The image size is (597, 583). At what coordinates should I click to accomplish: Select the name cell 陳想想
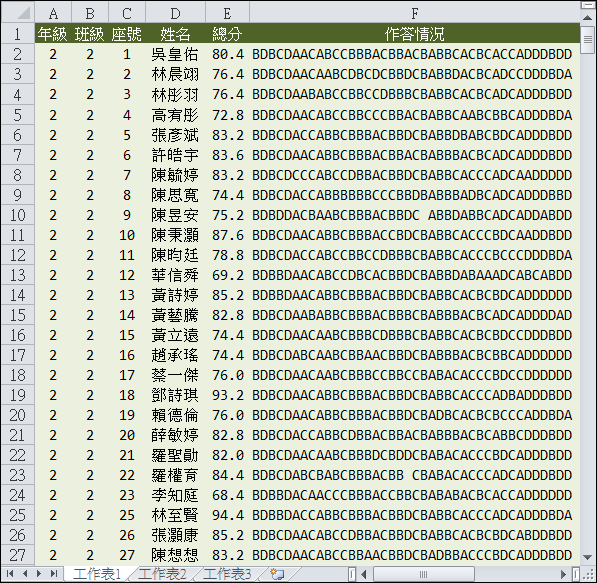pos(175,555)
